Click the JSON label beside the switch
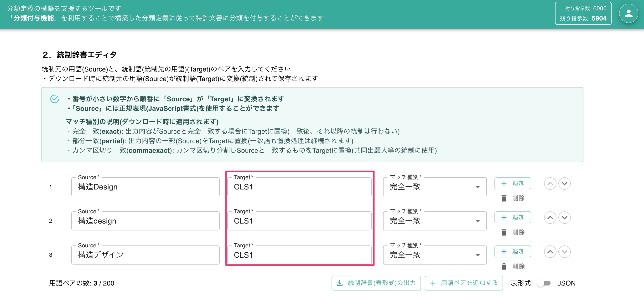This screenshot has width=644, height=306. click(566, 283)
